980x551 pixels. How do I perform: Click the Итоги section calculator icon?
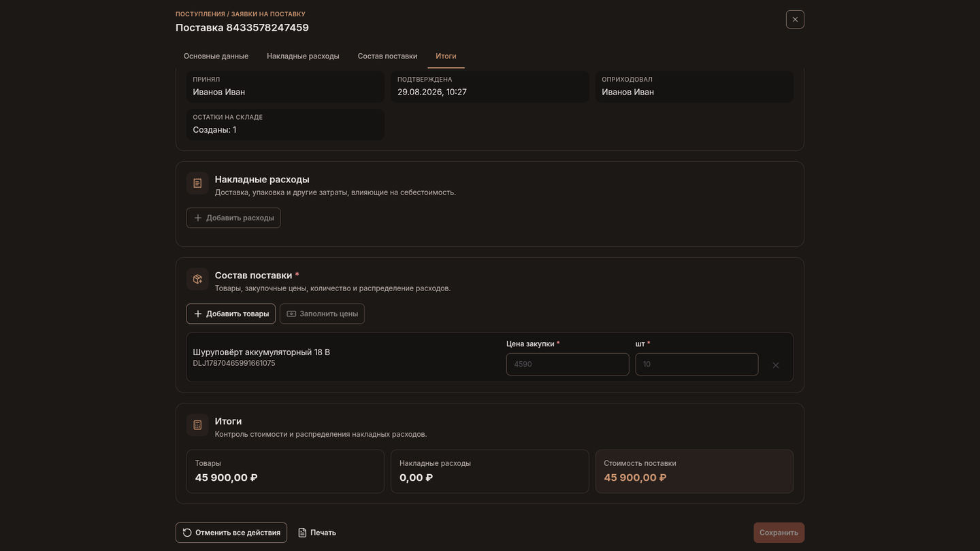coord(197,425)
